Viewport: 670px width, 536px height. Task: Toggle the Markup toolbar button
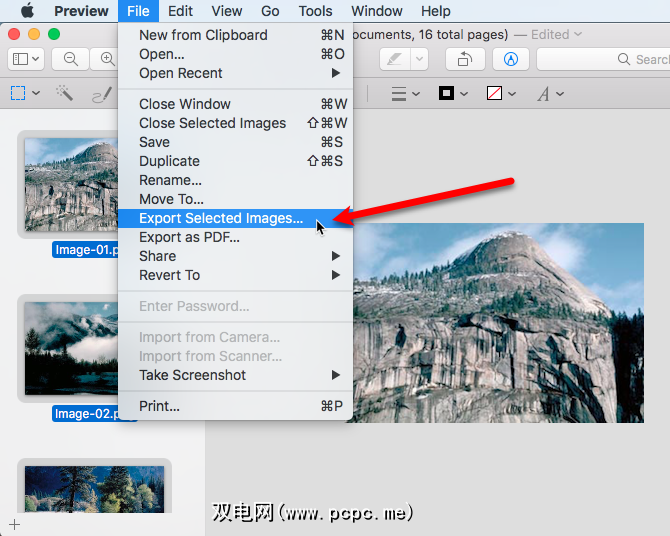(511, 59)
